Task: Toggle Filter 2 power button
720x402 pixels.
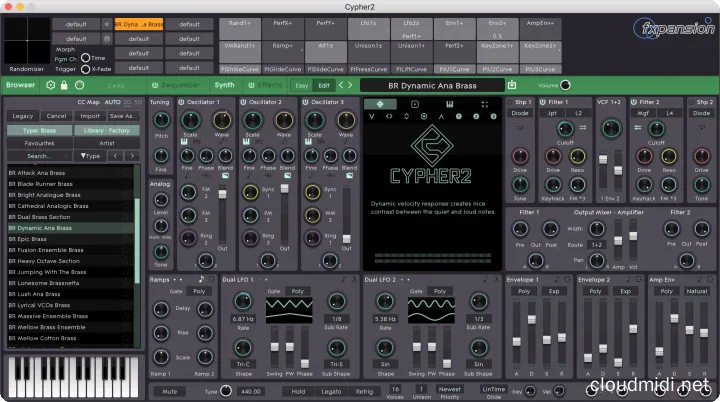Action: click(633, 102)
